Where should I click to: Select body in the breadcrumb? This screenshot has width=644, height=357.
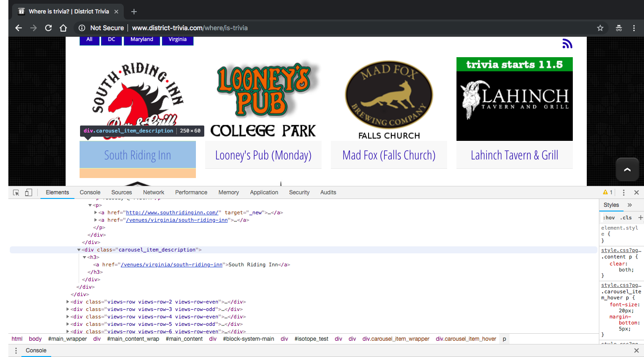tap(35, 339)
